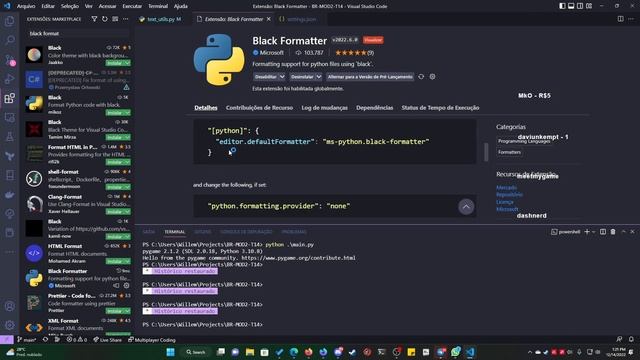Split the terminal panel
Screen dimensions: 640x360
tap(603, 232)
